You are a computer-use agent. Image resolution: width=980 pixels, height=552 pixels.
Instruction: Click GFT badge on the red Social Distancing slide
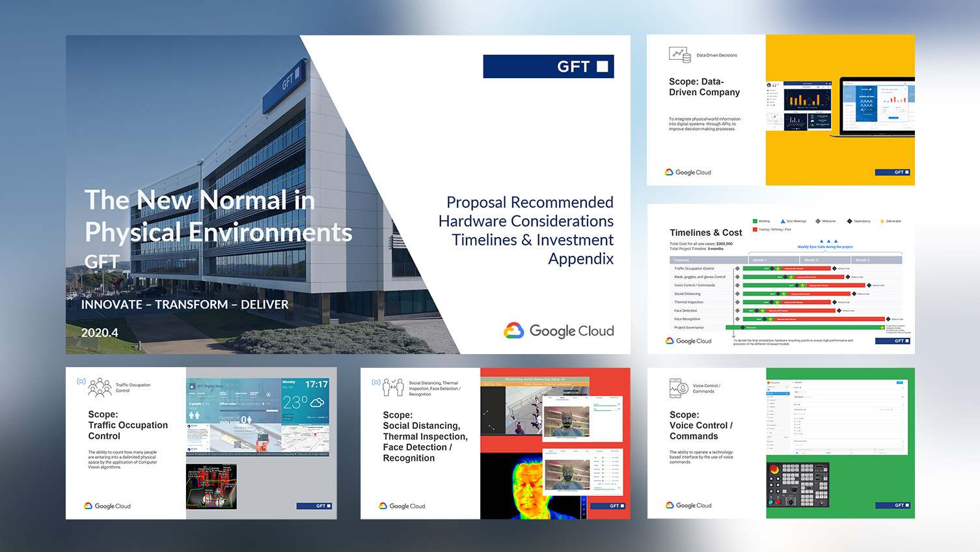click(x=608, y=506)
